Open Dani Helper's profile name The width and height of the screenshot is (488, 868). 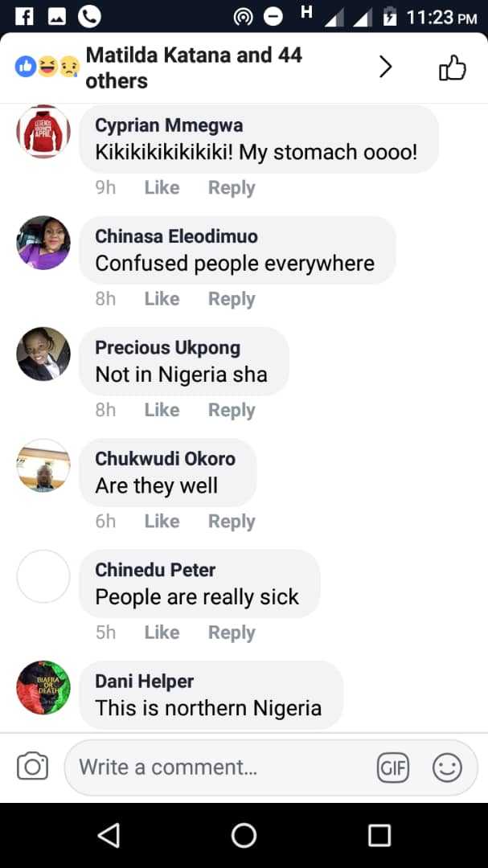145,682
